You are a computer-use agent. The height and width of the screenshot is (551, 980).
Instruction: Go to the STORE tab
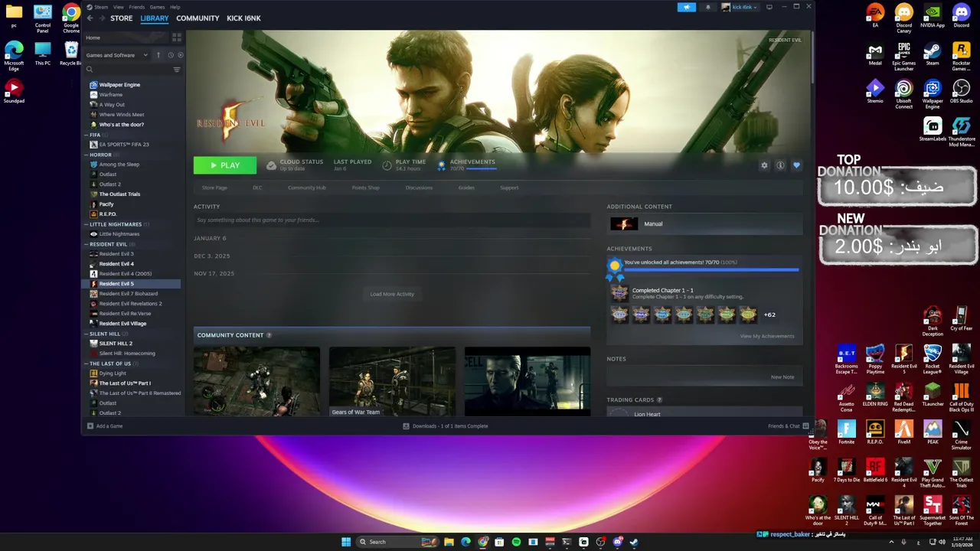point(121,18)
